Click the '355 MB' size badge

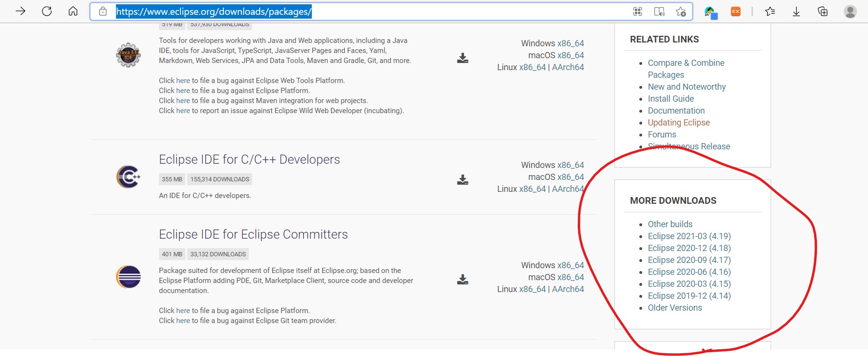(172, 179)
